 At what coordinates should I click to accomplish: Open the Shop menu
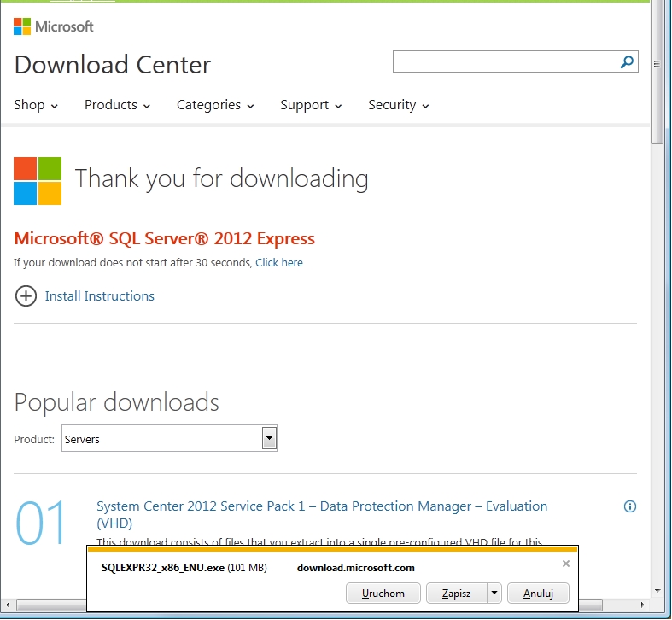tap(36, 105)
